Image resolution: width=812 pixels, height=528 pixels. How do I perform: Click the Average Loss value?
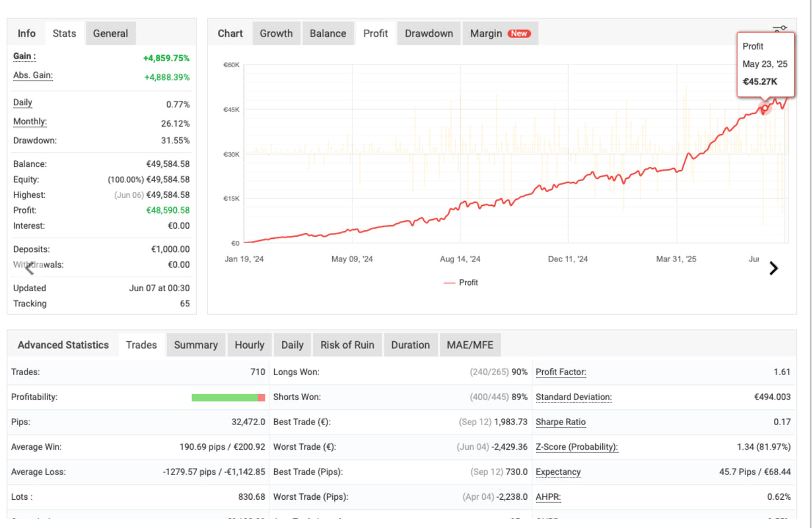click(x=214, y=472)
